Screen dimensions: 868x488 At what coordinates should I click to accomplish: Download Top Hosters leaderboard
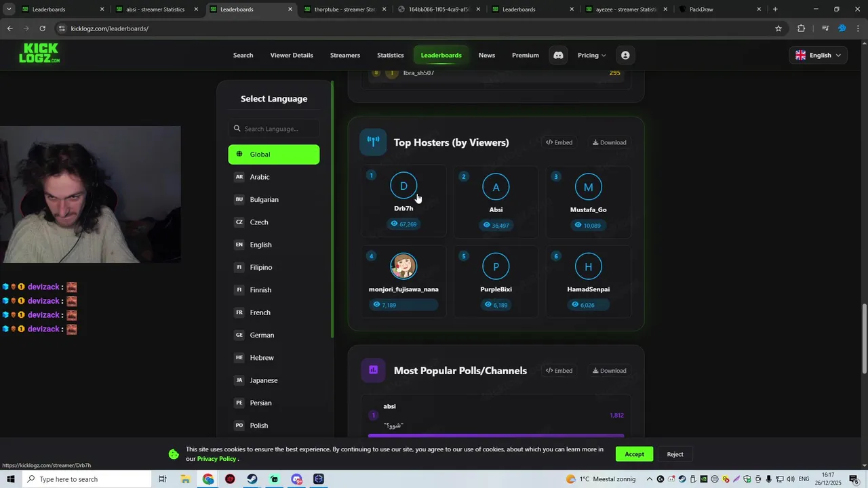coord(609,142)
